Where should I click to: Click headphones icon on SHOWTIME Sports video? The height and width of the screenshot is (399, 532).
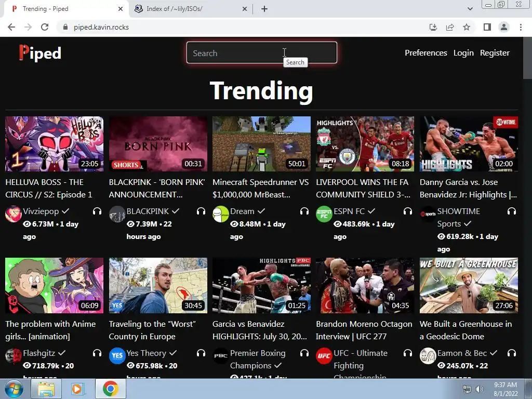click(x=512, y=211)
